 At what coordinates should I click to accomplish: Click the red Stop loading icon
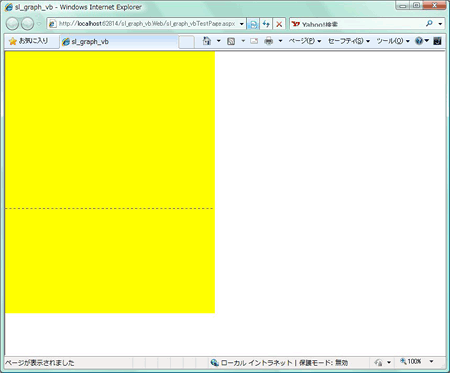click(279, 24)
